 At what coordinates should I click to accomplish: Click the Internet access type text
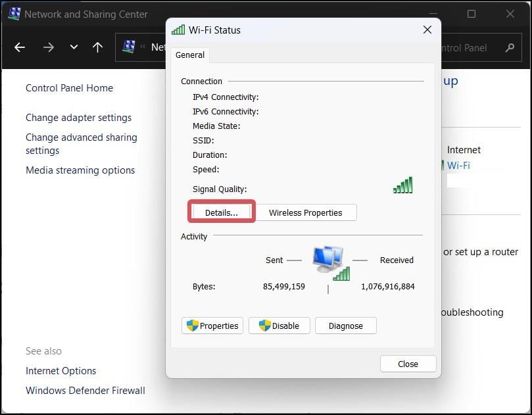click(464, 150)
